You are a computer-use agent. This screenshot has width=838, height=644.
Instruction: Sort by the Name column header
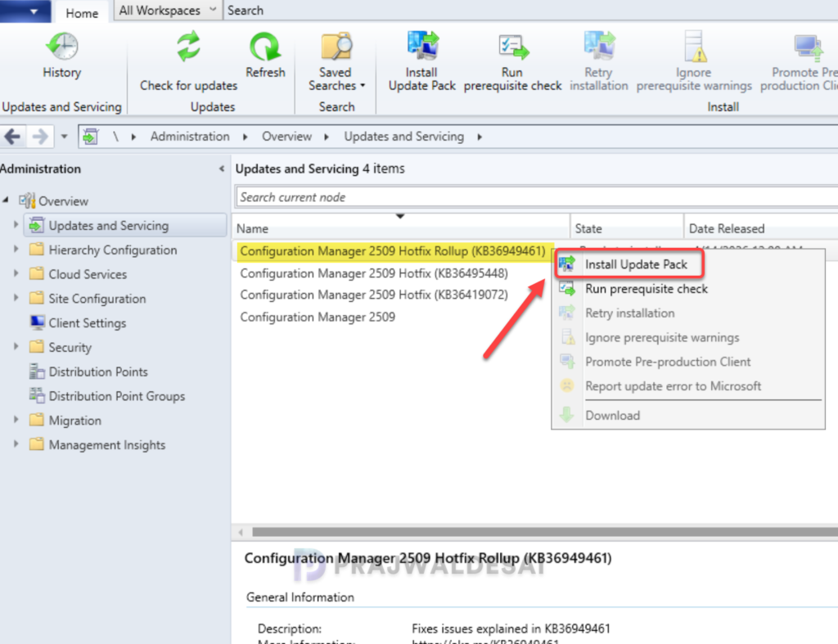point(402,228)
